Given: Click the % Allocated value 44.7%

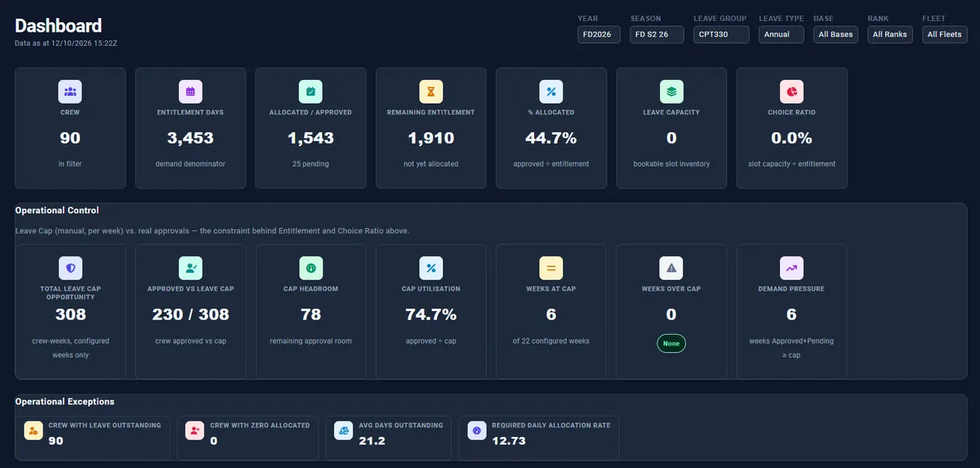Looking at the screenshot, I should [x=551, y=138].
